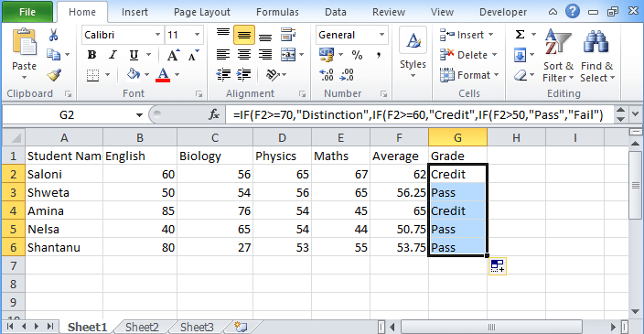Expand the Delete cells dropdown arrow
Image resolution: width=644 pixels, height=334 pixels.
tap(494, 55)
